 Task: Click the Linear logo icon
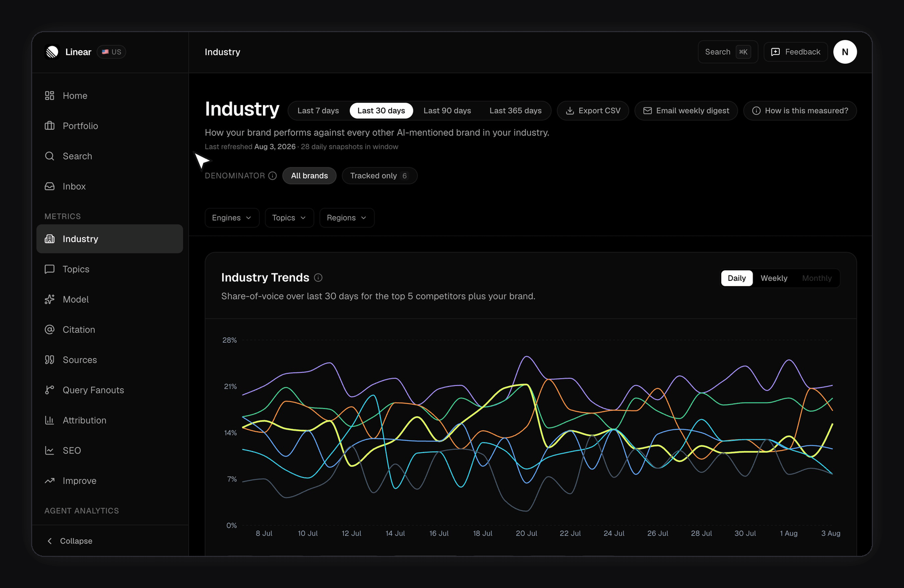[52, 52]
